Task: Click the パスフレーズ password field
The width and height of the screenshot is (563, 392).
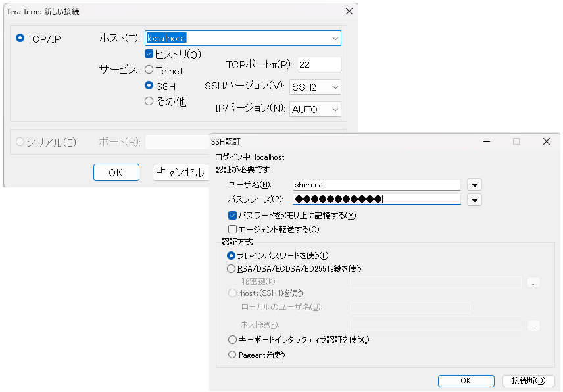Action: (377, 199)
